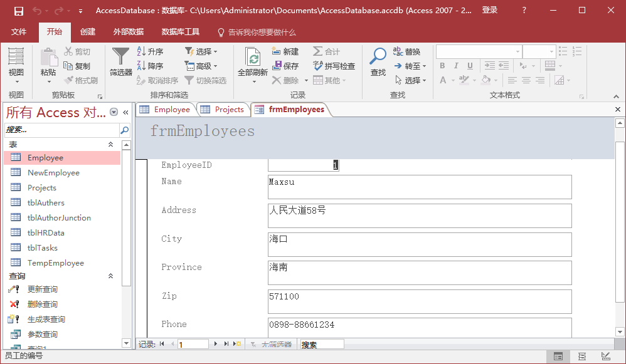Open navigation pane category dropdown arrow
This screenshot has height=364, width=626.
114,112
